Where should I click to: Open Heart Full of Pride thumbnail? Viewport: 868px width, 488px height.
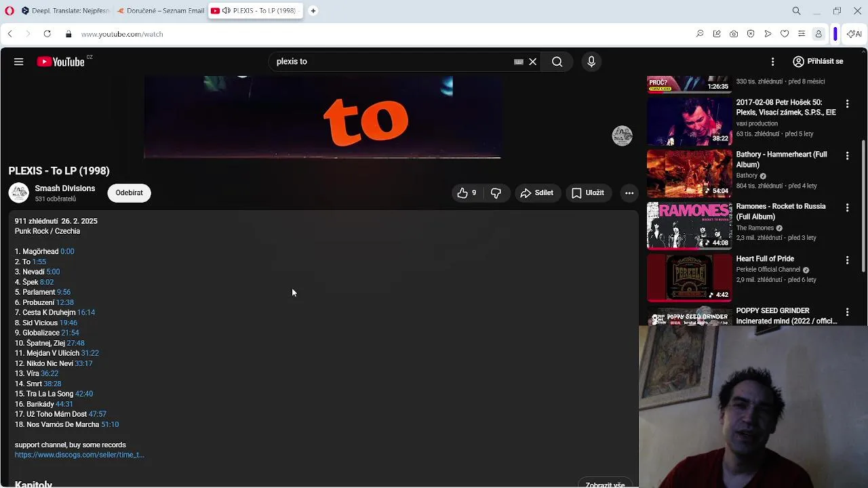689,278
